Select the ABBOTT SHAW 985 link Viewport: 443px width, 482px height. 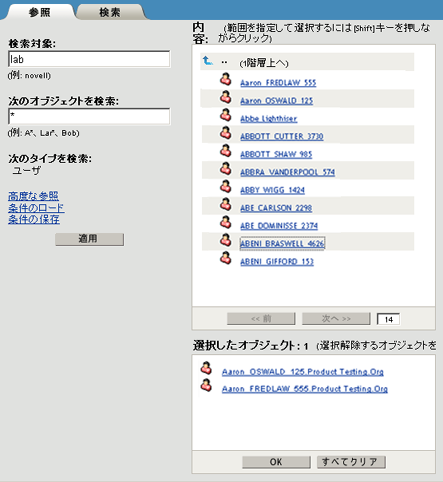[x=276, y=154]
